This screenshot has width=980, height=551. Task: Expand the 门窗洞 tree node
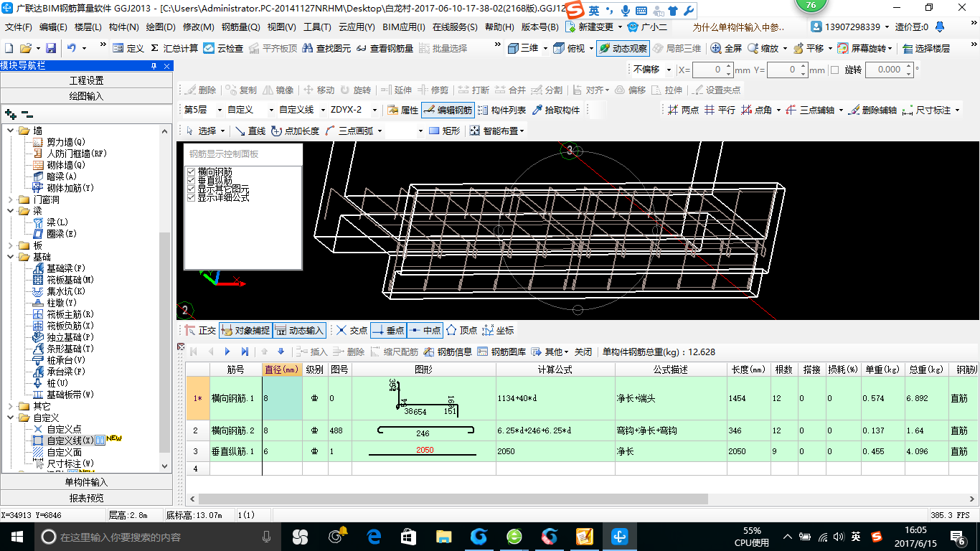[11, 199]
